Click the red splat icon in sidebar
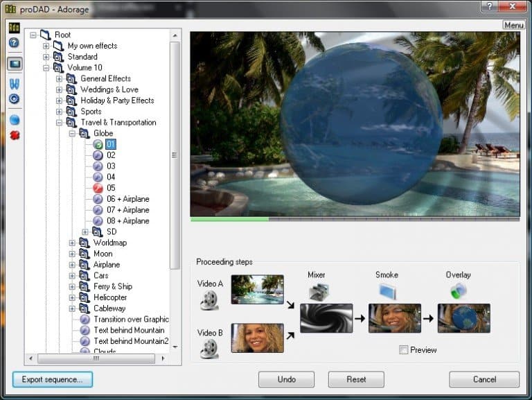 click(x=15, y=135)
